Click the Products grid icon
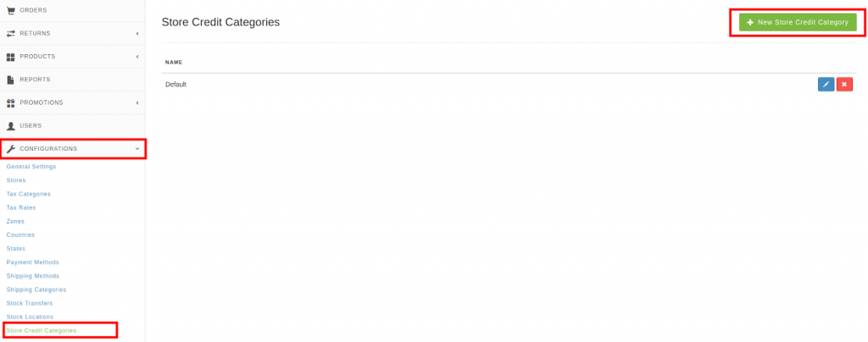 pyautogui.click(x=10, y=57)
